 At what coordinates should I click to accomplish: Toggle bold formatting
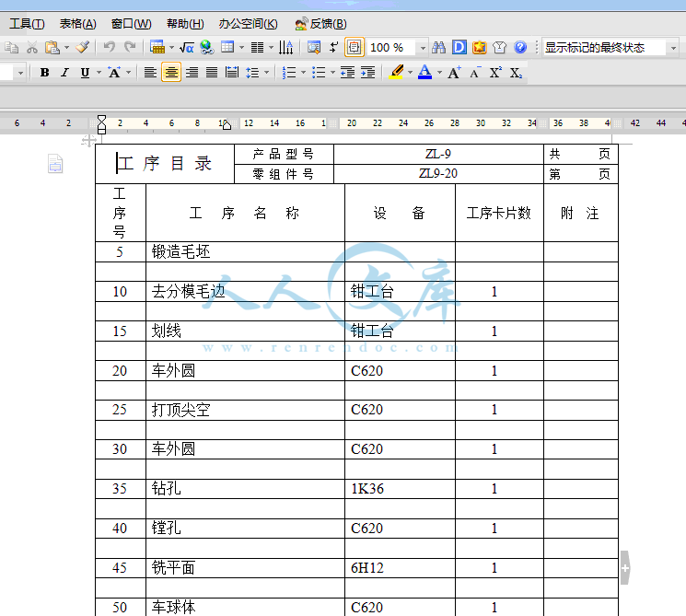[x=44, y=72]
